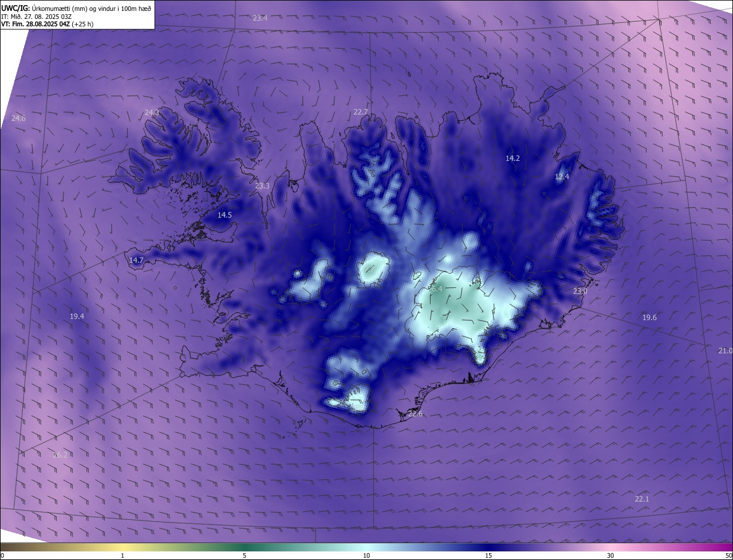Click the 14.5 value label
733x560 pixels.
pos(224,215)
